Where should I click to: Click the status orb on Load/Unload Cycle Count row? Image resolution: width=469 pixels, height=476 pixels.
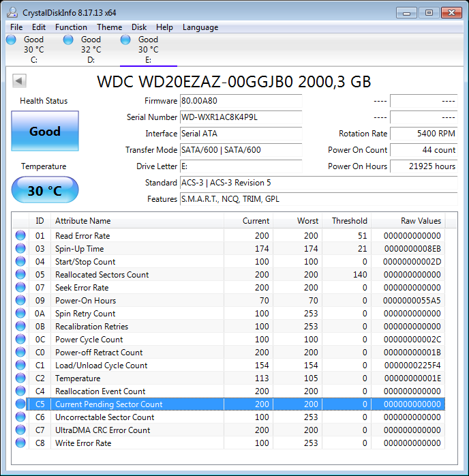20,365
